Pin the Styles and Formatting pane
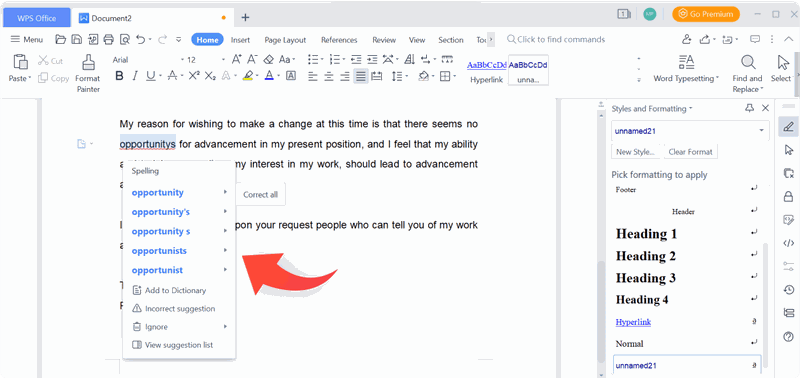Viewport: 800px width, 378px height. pyautogui.click(x=749, y=108)
